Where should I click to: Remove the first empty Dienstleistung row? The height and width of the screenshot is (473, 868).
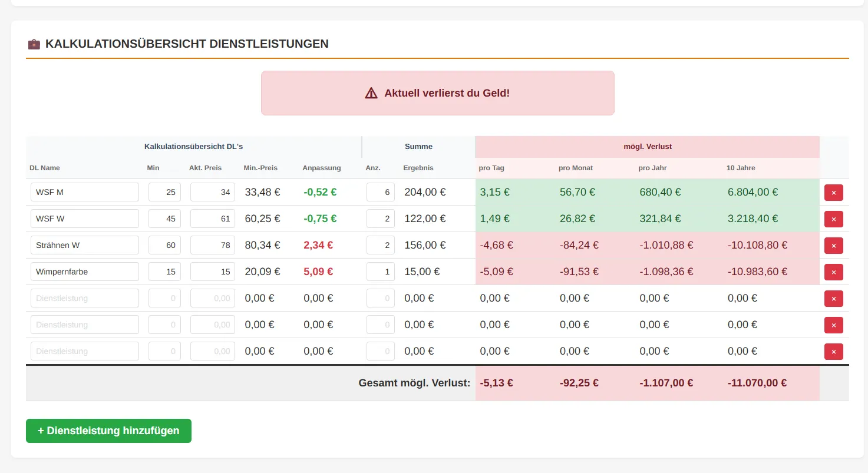[x=833, y=299]
